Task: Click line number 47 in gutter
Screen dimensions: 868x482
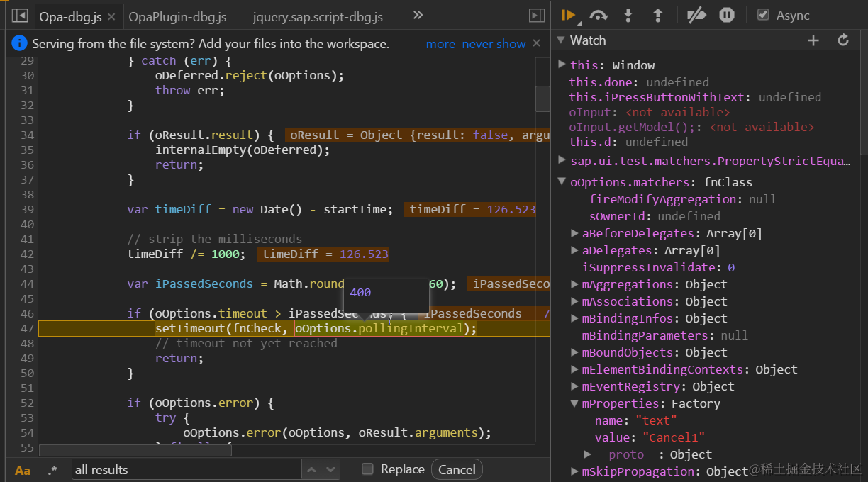Action: (27, 328)
